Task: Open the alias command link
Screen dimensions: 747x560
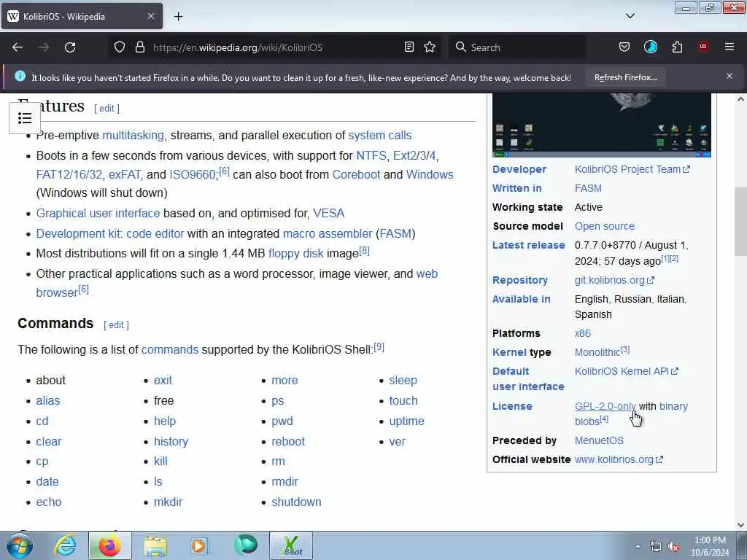Action: tap(48, 401)
